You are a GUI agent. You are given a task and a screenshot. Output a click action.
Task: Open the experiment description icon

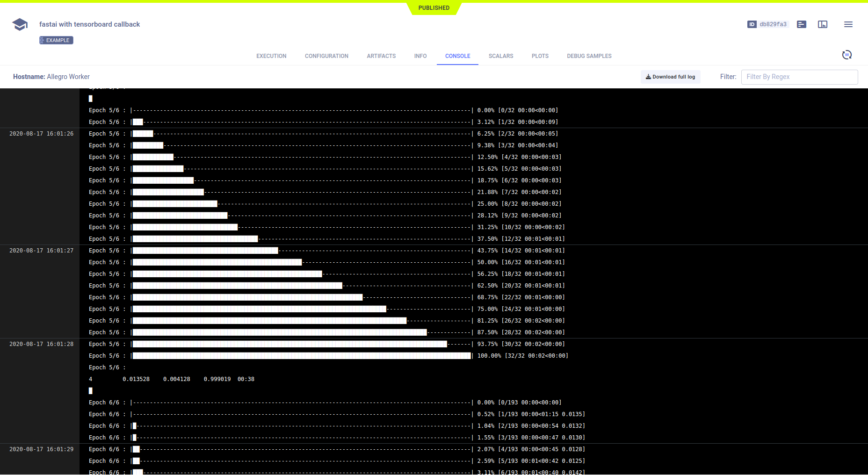(x=801, y=24)
